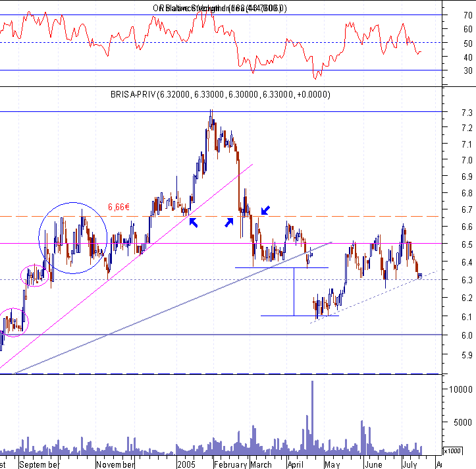Click the BRISA-PRIV chart title text

point(221,94)
